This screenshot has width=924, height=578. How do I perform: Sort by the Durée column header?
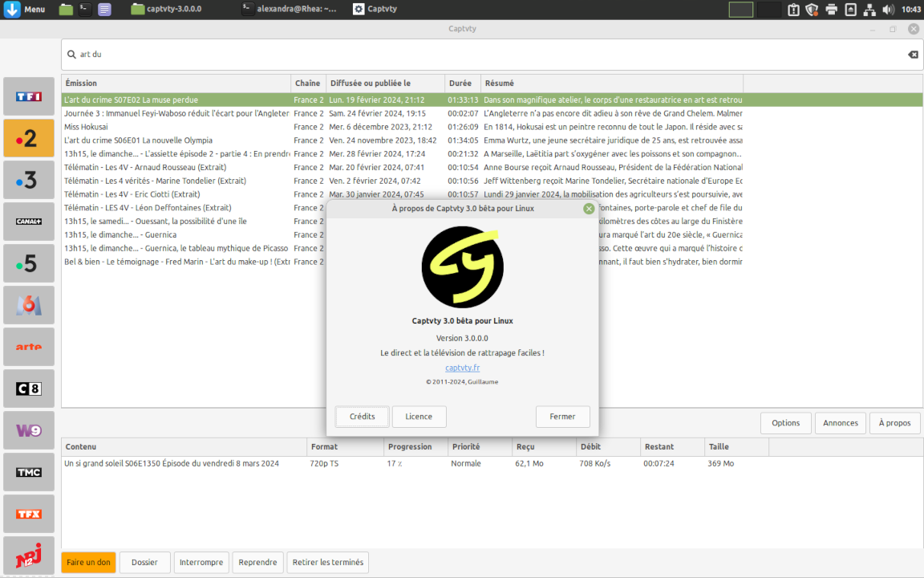pyautogui.click(x=463, y=83)
